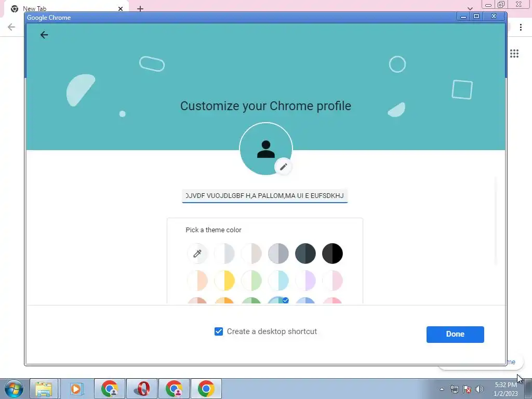Select the yellow theme color
Viewport: 532px width, 399px height.
224,281
